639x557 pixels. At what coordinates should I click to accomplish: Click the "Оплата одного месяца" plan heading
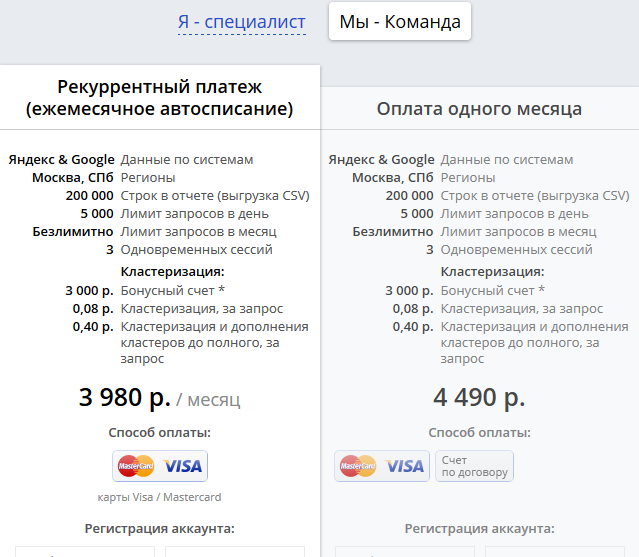[x=479, y=109]
